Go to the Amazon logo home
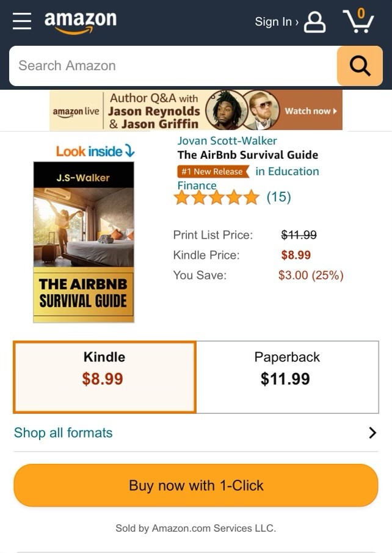This screenshot has height=553, width=392. point(81,22)
